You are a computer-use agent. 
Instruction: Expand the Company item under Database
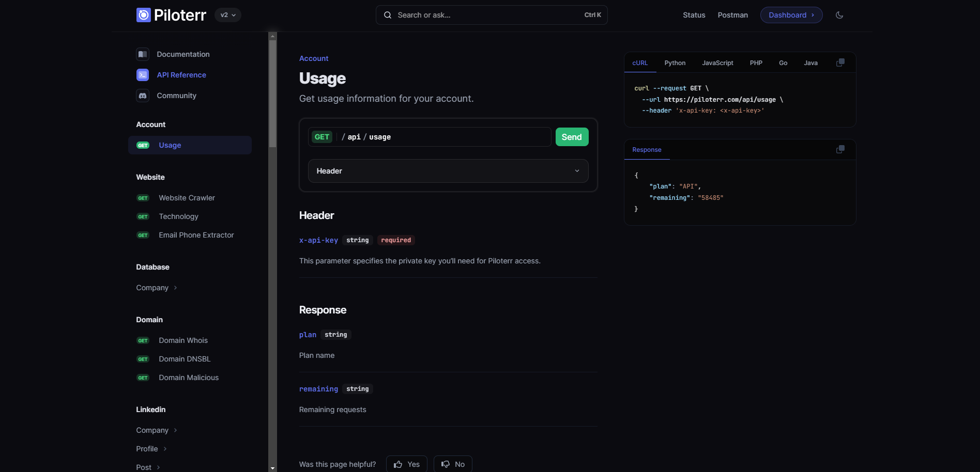click(156, 288)
